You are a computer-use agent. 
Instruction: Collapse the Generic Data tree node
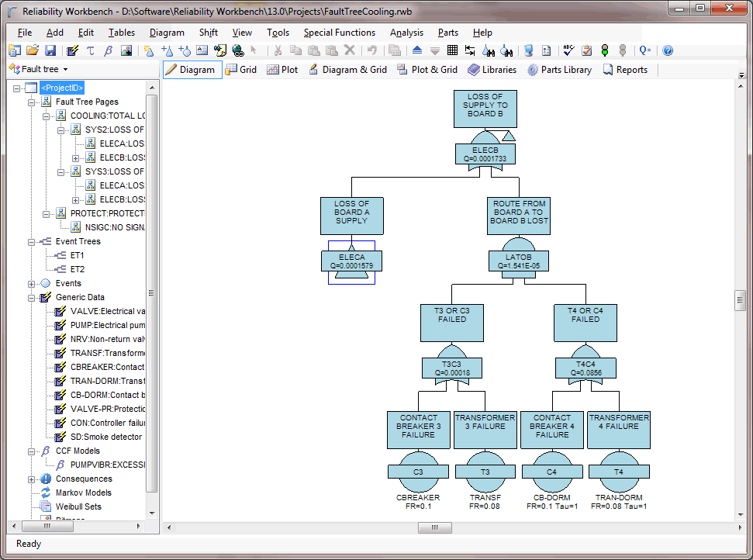point(32,297)
